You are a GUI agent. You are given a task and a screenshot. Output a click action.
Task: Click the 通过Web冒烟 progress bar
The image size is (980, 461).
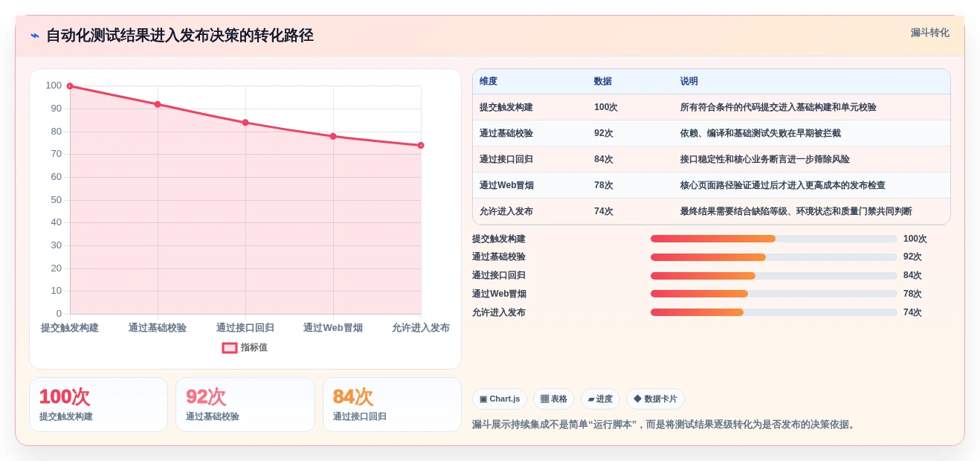pos(774,294)
